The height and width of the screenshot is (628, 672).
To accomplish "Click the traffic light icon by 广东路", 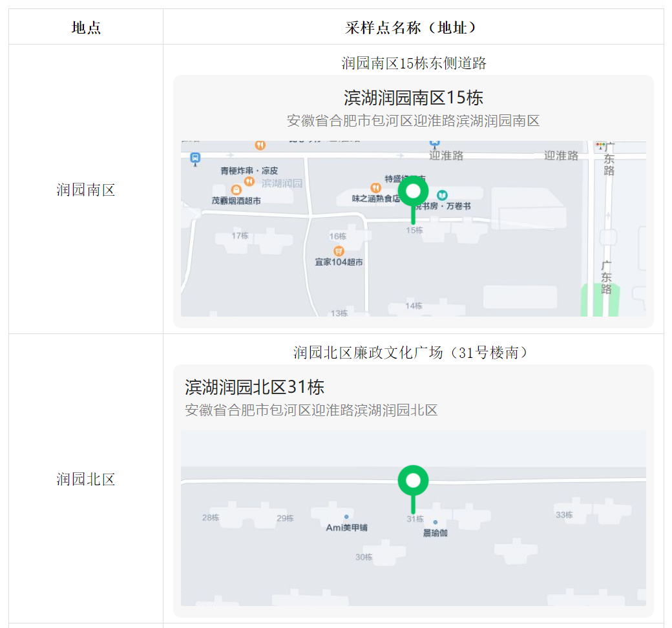I will pos(600,147).
